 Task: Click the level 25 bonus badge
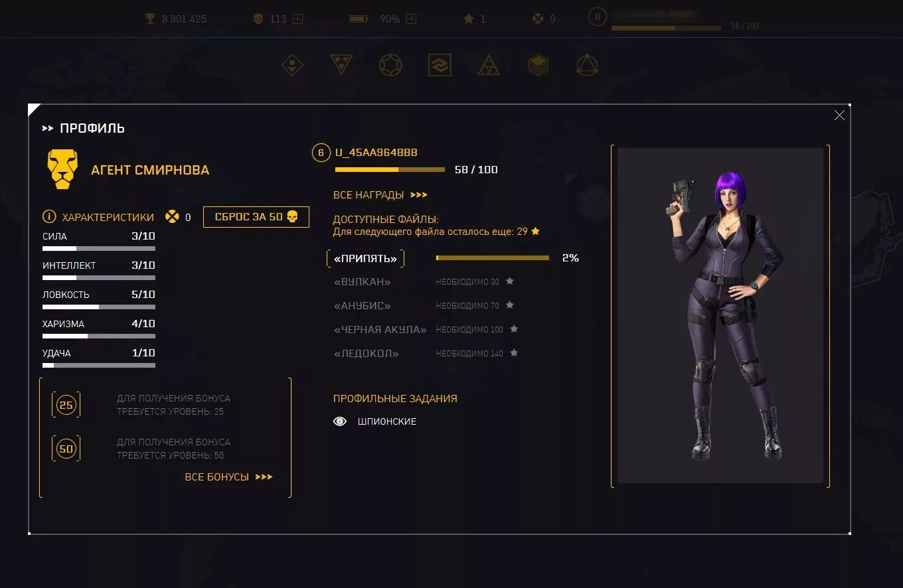pos(66,405)
